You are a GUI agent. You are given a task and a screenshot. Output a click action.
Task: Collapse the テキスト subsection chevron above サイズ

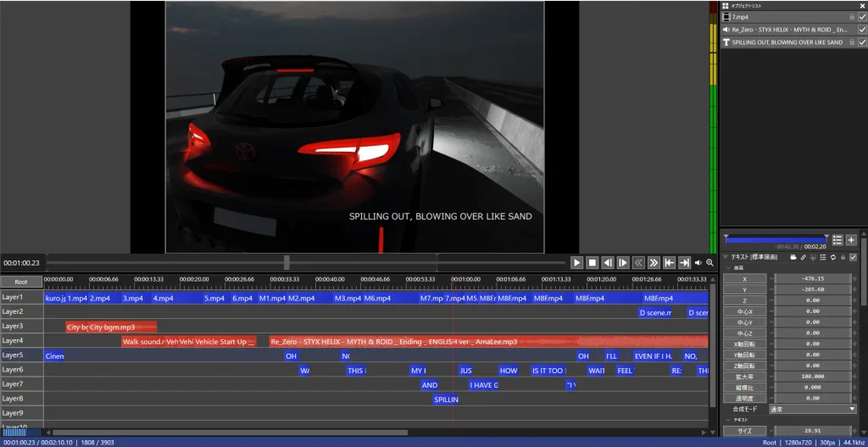click(x=728, y=420)
